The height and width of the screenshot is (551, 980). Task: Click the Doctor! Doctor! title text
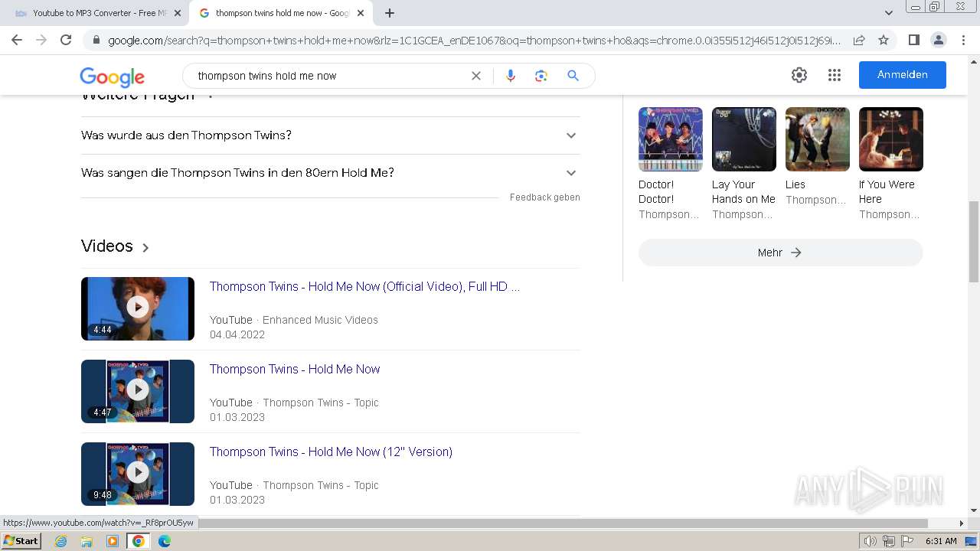(656, 191)
